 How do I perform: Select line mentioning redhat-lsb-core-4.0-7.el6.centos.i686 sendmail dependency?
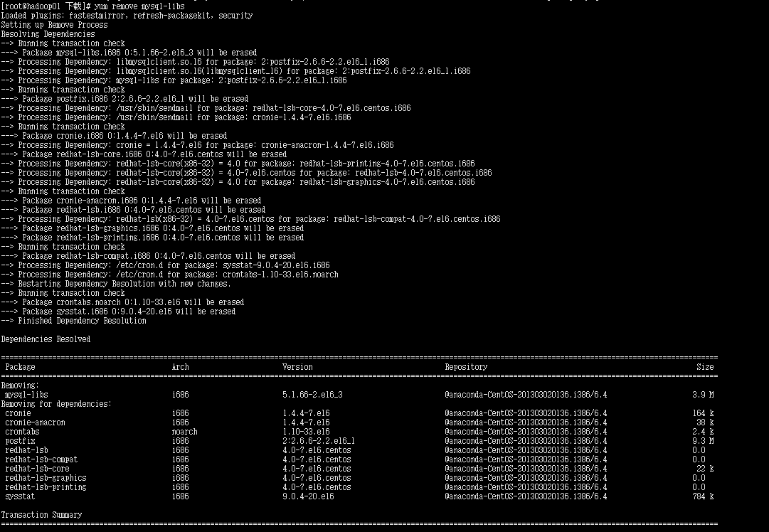[x=206, y=108]
